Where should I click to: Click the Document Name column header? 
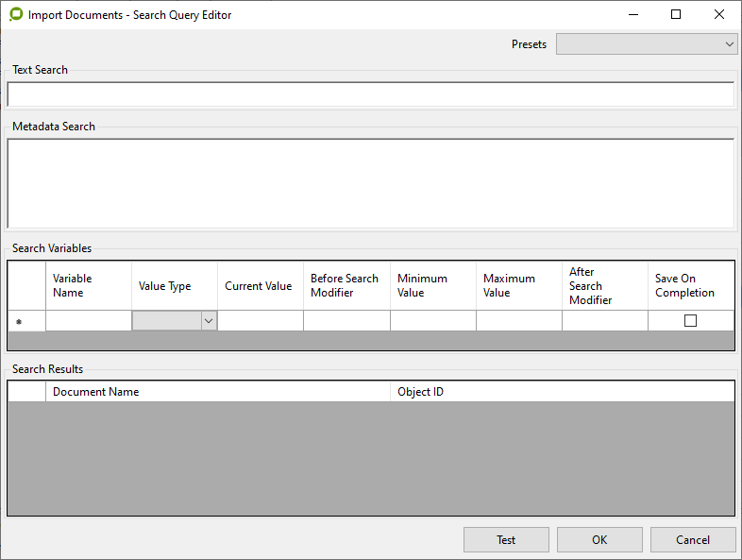click(217, 392)
